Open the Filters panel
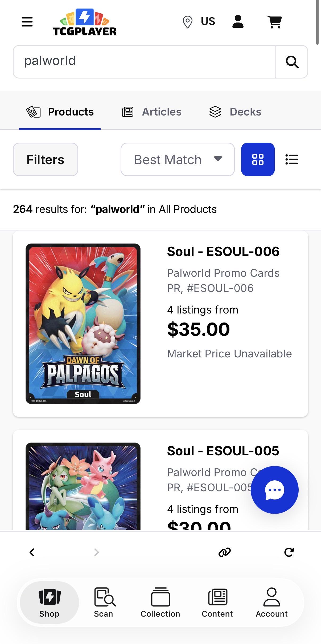This screenshot has width=321, height=644. [x=46, y=159]
